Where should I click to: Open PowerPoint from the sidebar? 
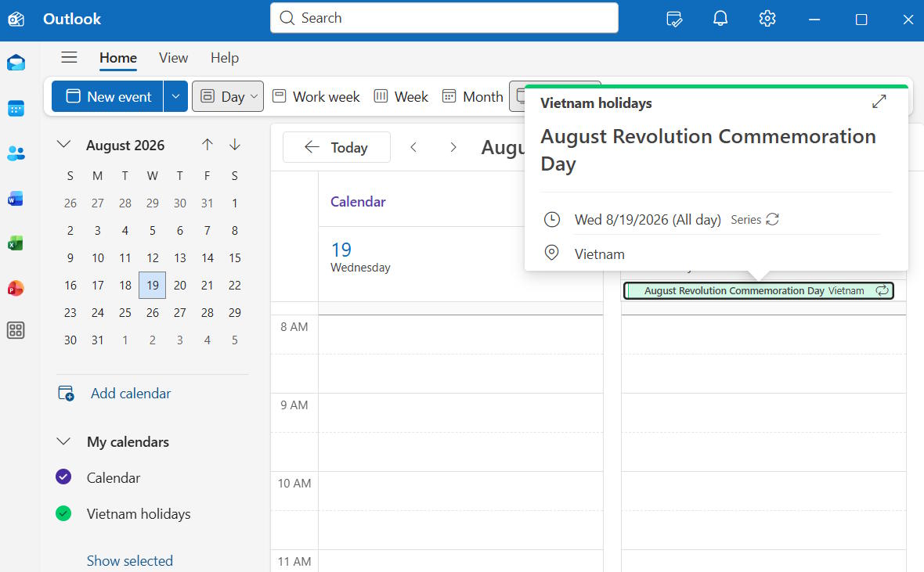pos(16,288)
